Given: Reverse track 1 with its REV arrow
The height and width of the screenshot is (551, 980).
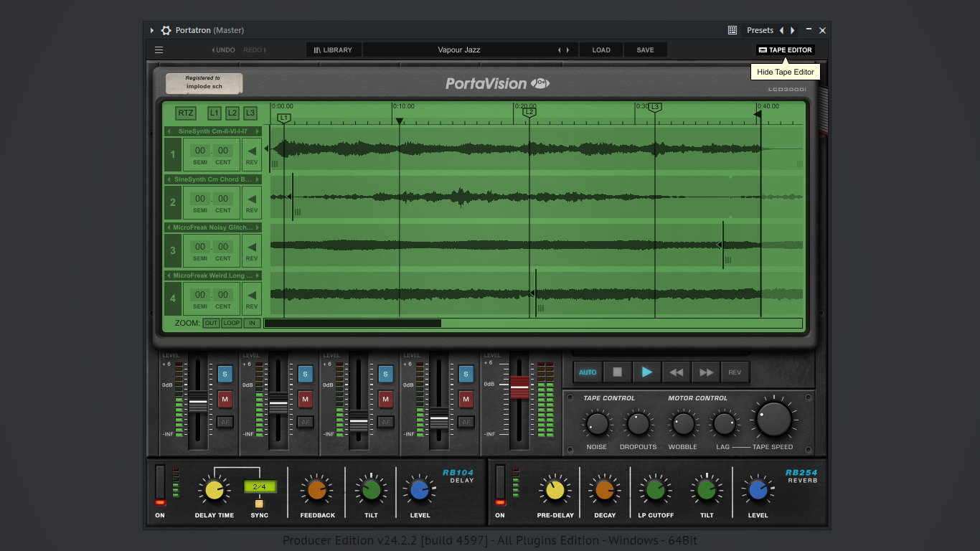Looking at the screenshot, I should pyautogui.click(x=252, y=154).
